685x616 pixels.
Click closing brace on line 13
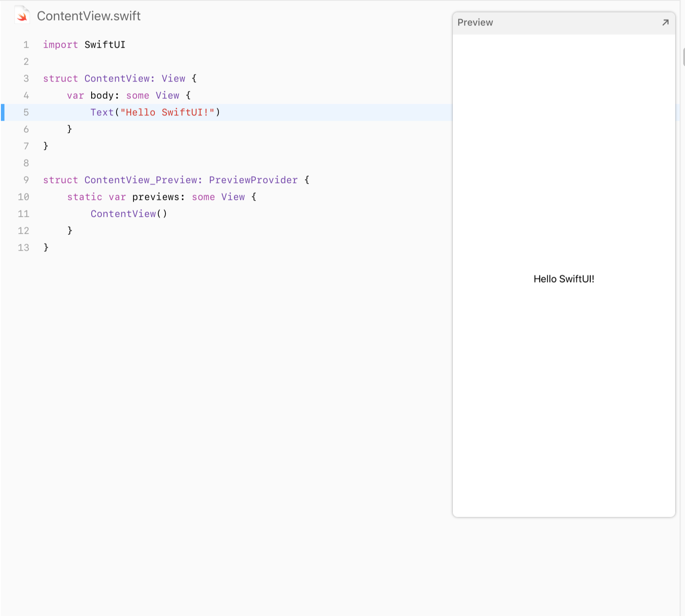46,247
